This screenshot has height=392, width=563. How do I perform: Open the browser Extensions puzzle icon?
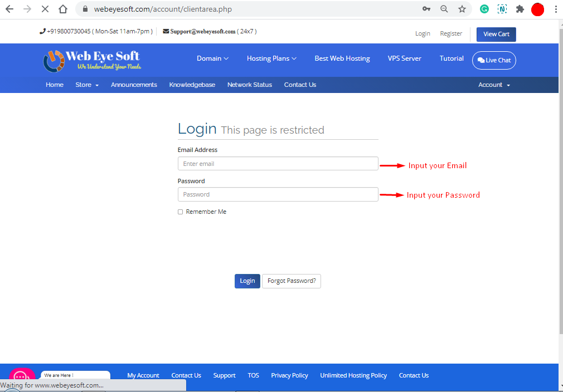coord(520,9)
